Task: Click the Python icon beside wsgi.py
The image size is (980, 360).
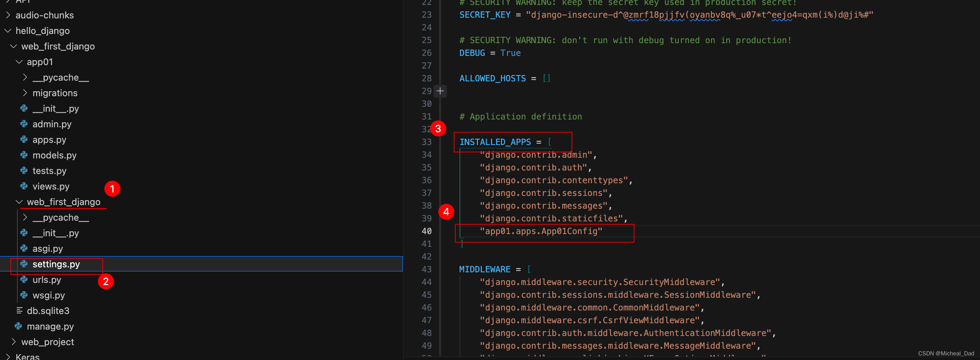Action: tap(24, 295)
